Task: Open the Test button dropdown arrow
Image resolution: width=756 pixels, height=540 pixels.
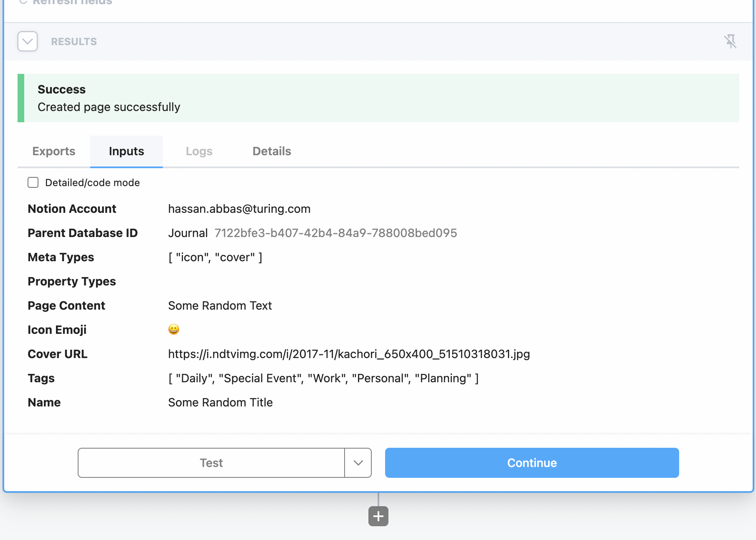Action: tap(358, 463)
